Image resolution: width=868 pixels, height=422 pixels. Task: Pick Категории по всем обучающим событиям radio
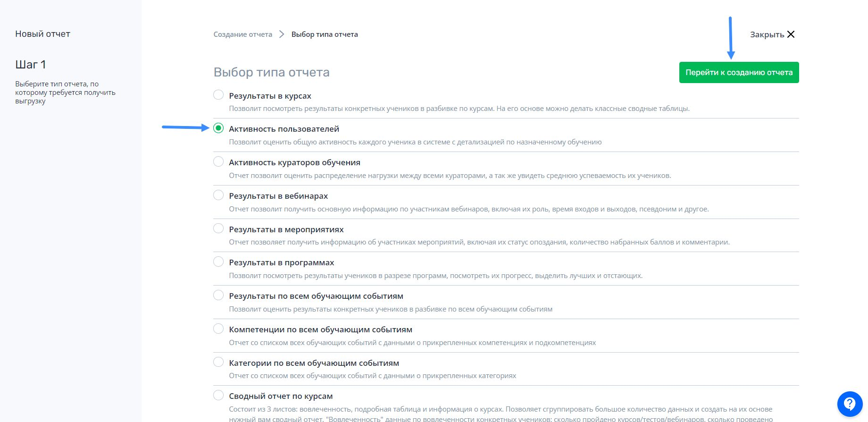pos(218,362)
